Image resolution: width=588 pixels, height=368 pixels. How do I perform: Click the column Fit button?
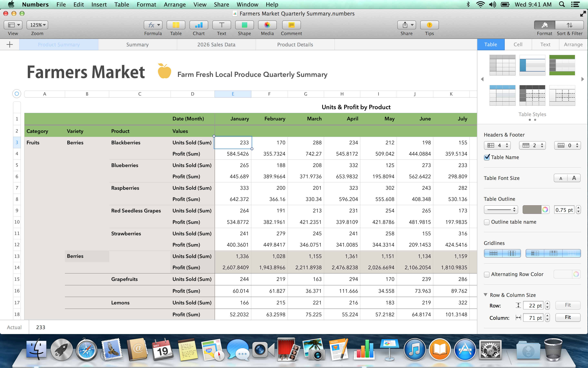tap(568, 317)
